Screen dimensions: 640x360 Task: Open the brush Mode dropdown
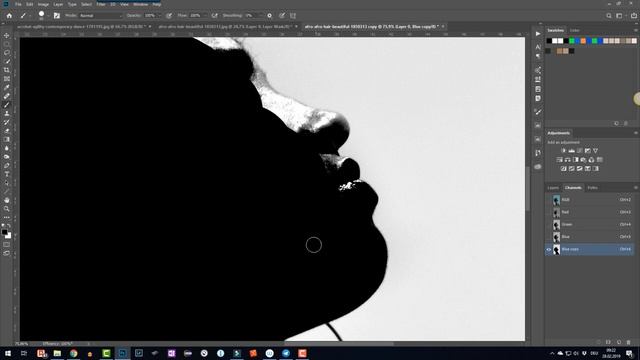100,16
